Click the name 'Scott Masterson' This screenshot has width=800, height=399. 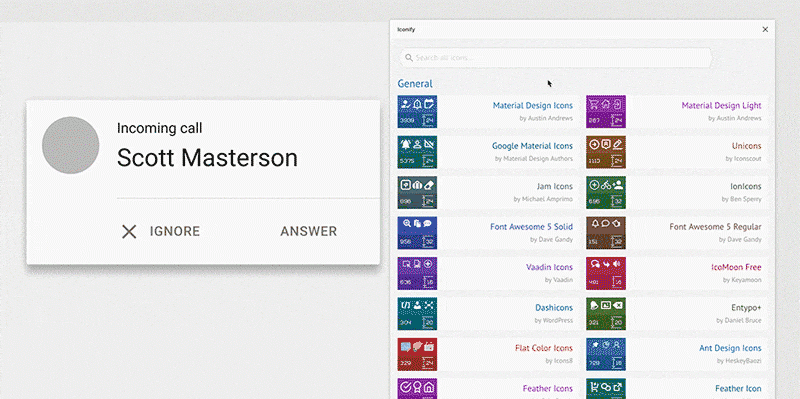tap(207, 158)
